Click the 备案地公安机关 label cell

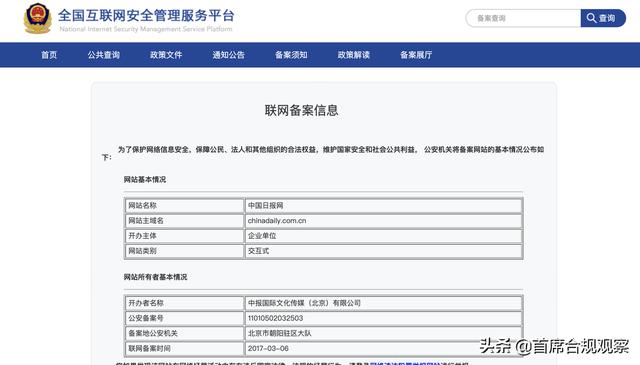click(184, 333)
